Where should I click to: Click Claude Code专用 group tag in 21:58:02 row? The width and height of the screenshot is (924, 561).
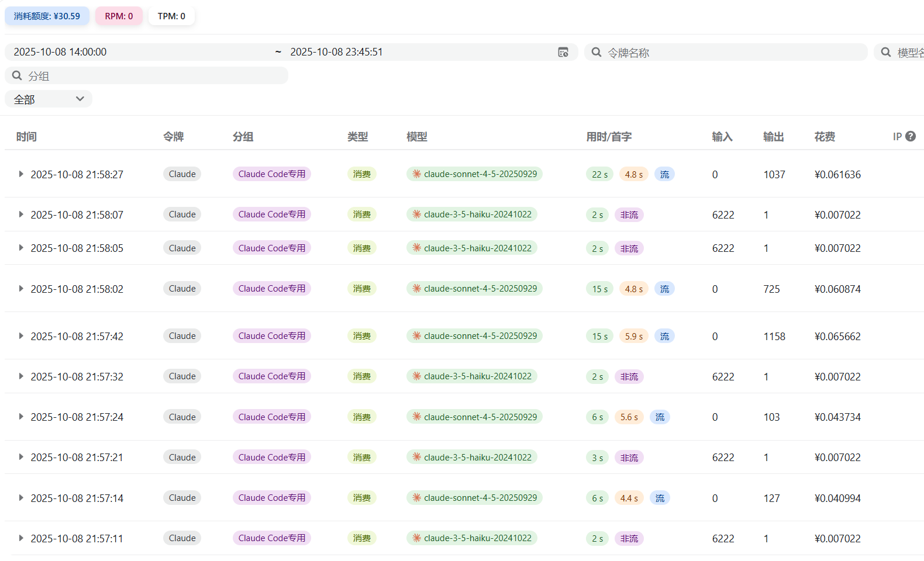point(272,289)
